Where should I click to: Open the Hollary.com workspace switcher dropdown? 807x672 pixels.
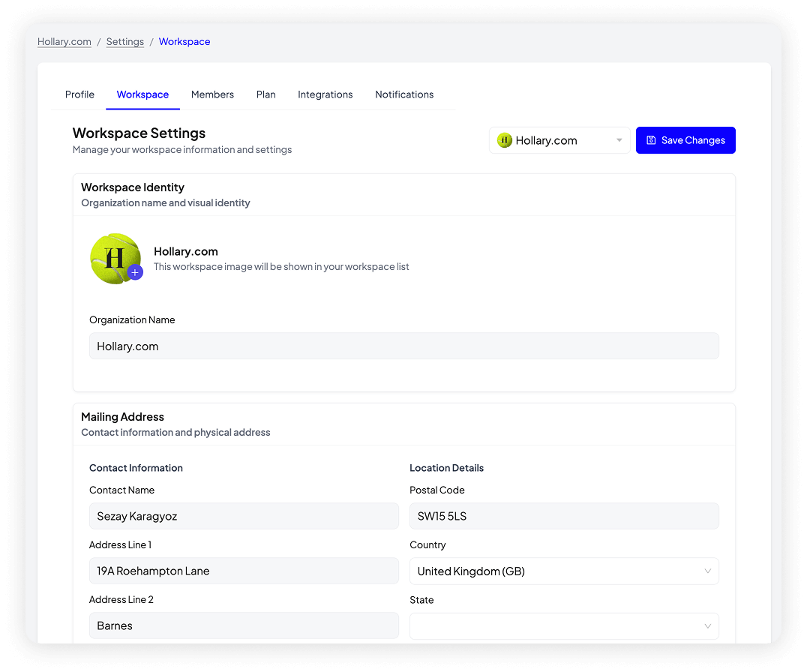[x=559, y=140]
